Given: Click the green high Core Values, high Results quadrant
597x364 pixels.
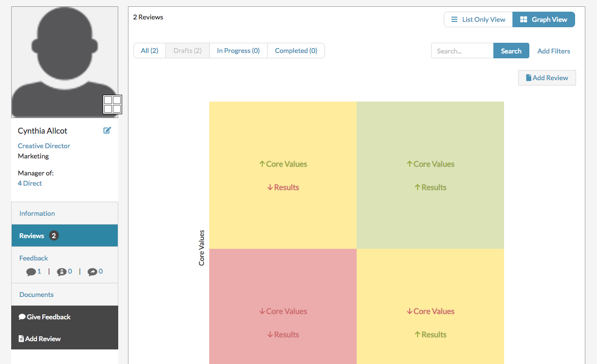Looking at the screenshot, I should tap(430, 175).
